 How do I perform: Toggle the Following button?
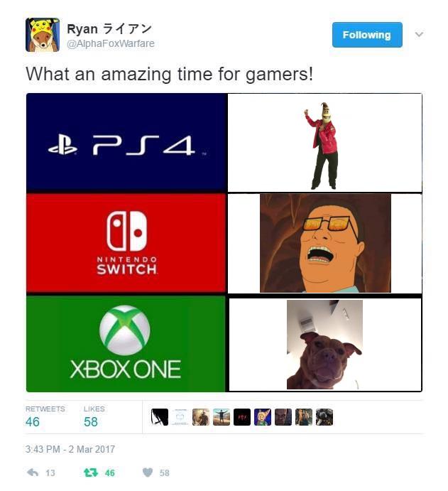point(367,35)
